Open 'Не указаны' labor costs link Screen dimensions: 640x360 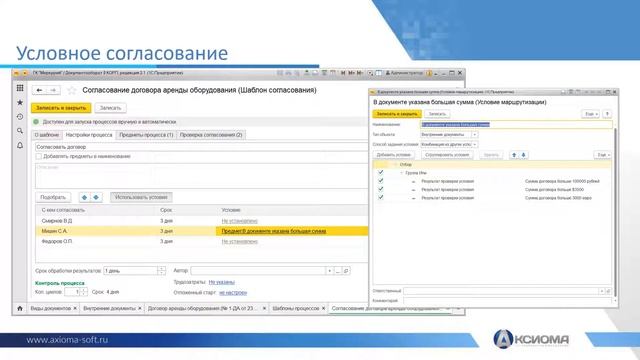(221, 282)
